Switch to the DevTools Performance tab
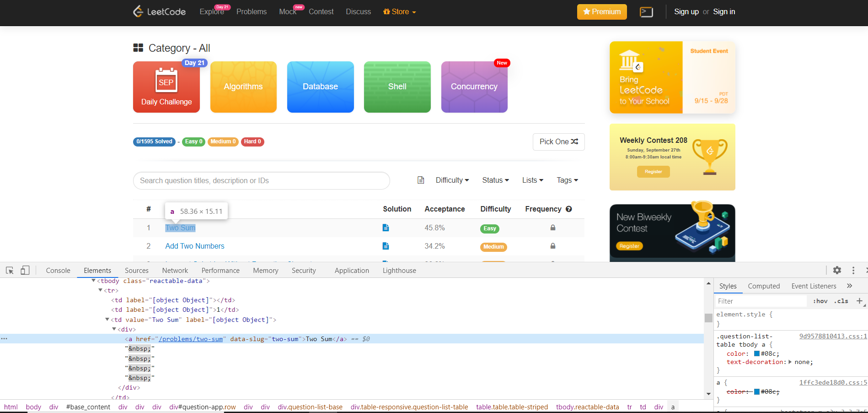Image resolution: width=868 pixels, height=413 pixels. coord(220,271)
